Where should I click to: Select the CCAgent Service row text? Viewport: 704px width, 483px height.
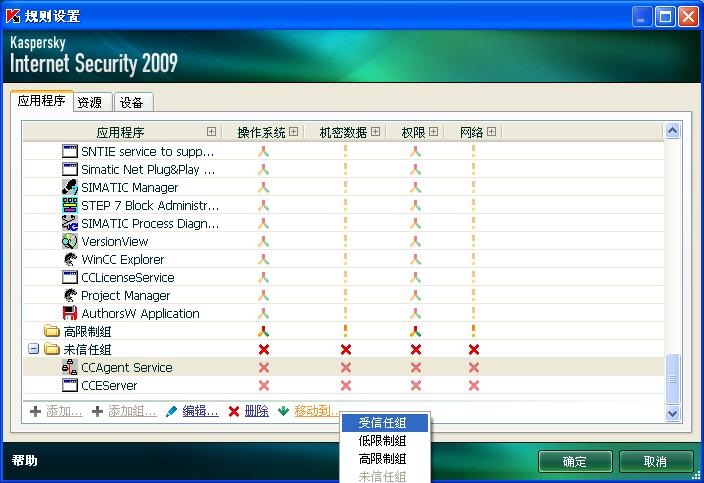point(127,368)
